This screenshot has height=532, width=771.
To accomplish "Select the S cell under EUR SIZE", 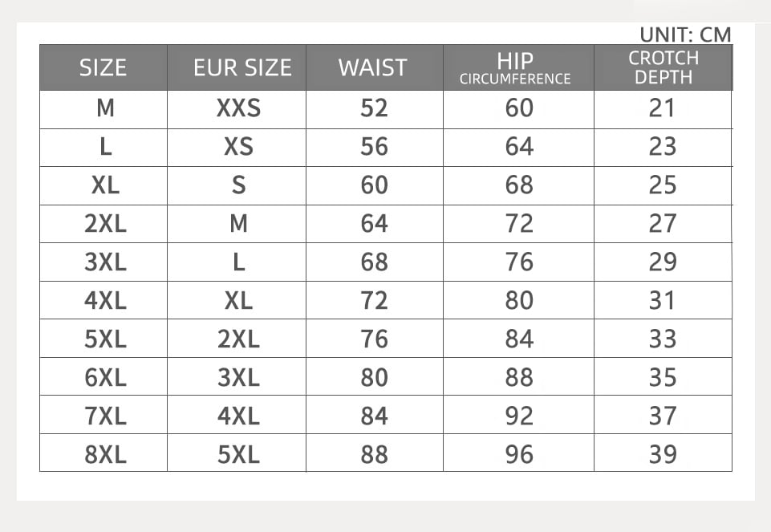I will point(238,185).
